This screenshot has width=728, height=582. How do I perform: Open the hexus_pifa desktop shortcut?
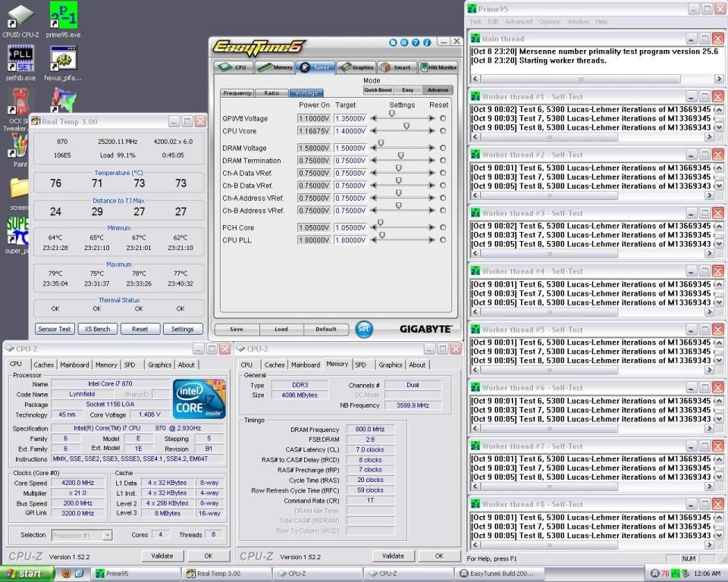click(63, 64)
